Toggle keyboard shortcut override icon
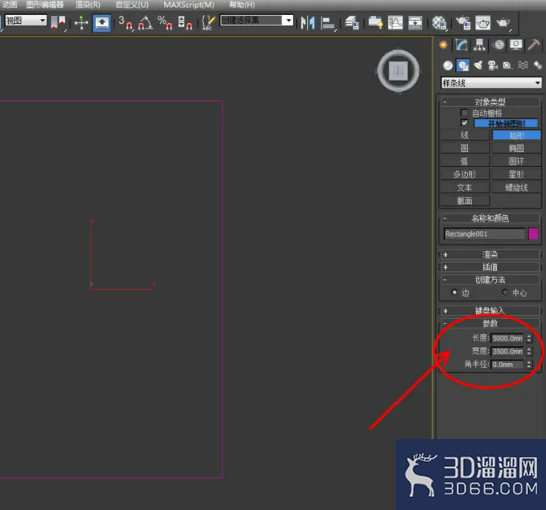 tap(102, 23)
